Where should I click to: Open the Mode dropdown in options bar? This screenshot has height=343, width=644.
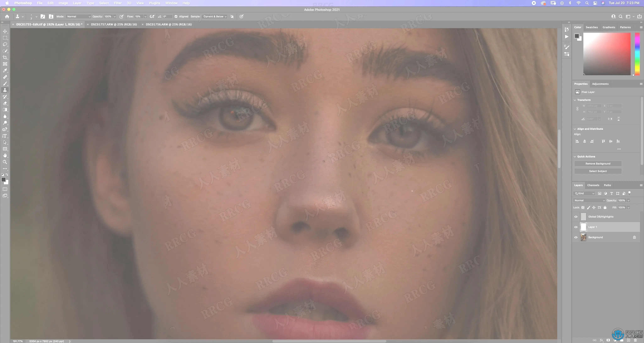pos(79,17)
